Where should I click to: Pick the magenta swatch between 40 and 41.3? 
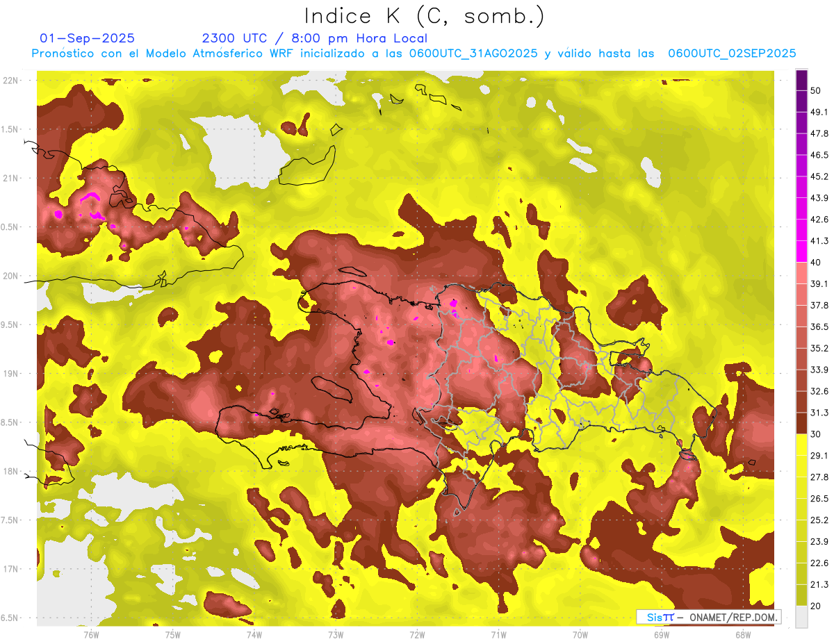click(x=801, y=251)
